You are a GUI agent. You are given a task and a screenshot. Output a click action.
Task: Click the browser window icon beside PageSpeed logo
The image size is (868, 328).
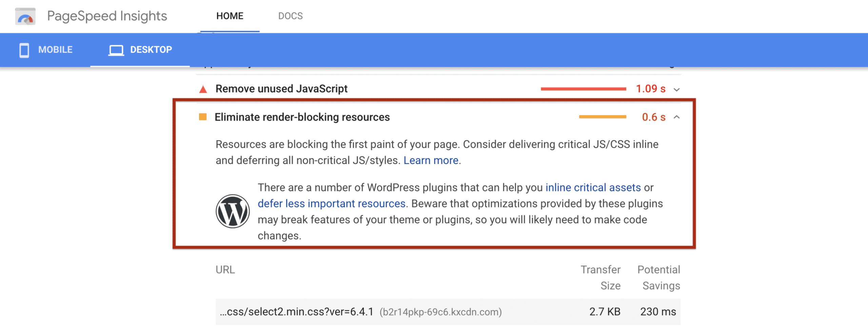point(26,16)
